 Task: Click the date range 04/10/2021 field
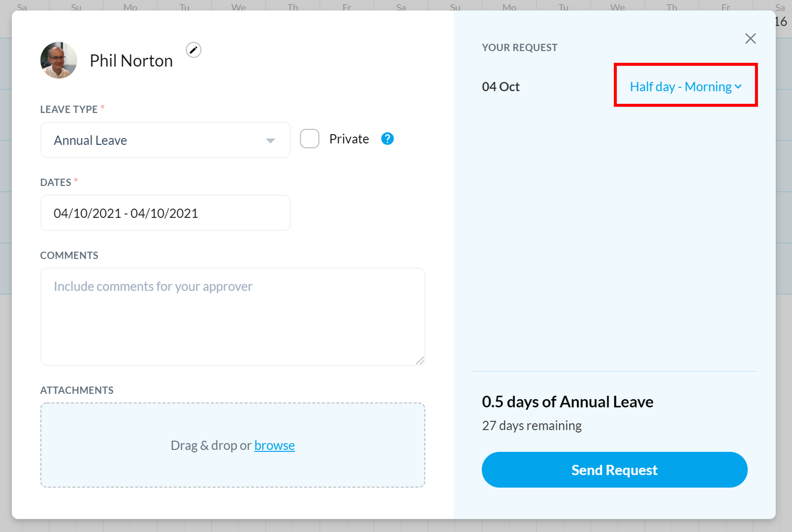pyautogui.click(x=165, y=213)
